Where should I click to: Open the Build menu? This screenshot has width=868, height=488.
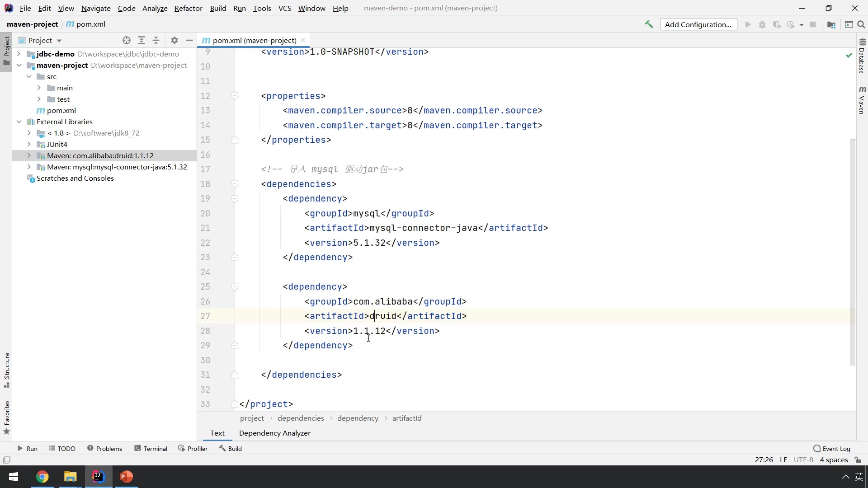click(218, 8)
